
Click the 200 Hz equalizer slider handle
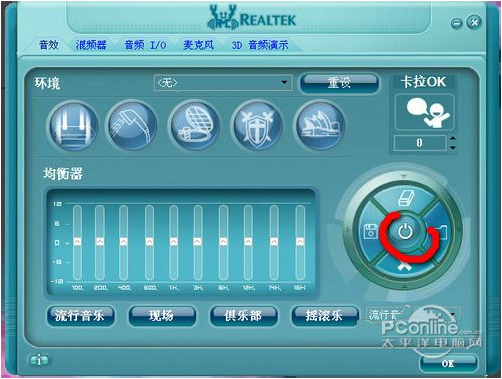[100, 241]
